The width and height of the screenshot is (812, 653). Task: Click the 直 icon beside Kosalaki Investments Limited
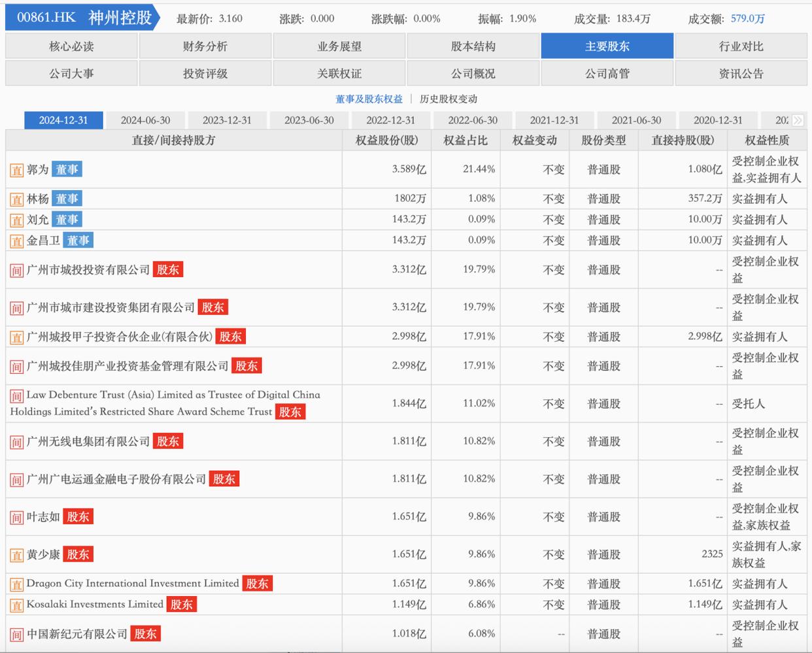click(x=17, y=606)
